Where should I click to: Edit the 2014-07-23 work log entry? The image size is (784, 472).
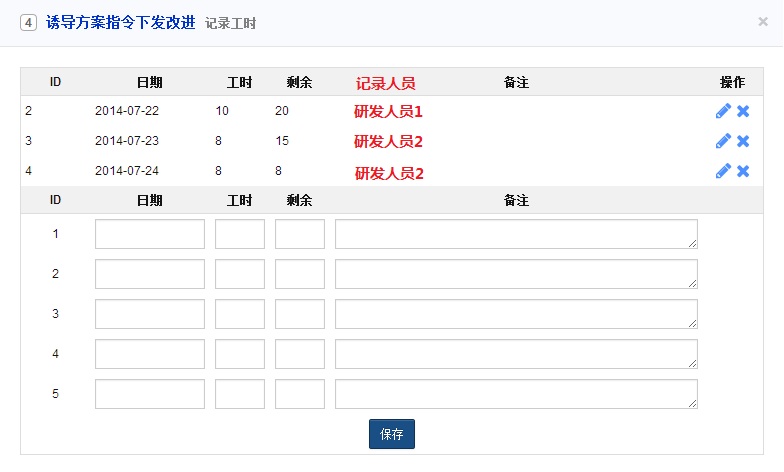point(723,141)
